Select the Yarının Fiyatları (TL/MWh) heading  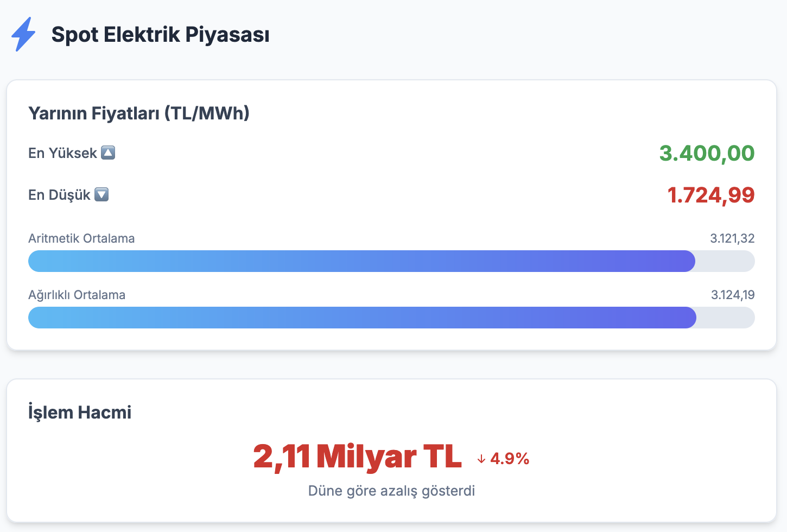point(138,113)
